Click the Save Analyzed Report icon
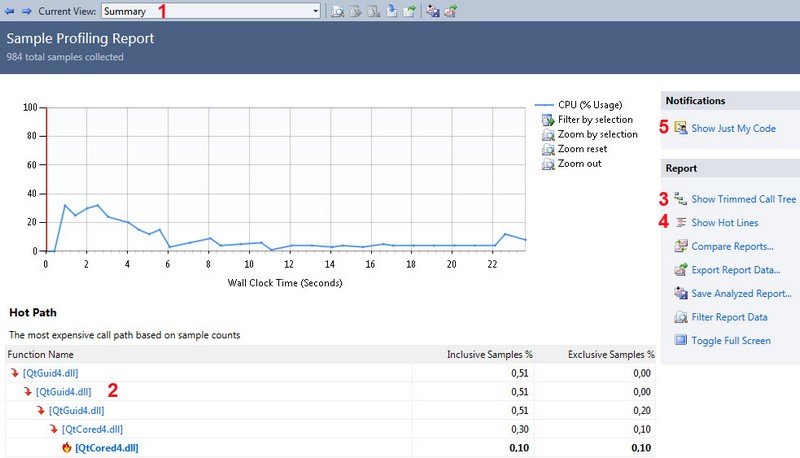 [x=681, y=294]
